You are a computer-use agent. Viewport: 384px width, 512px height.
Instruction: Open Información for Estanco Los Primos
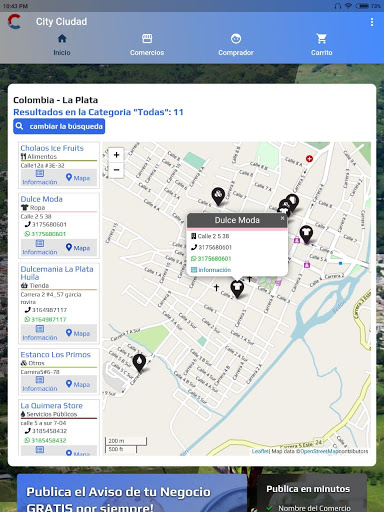pos(40,384)
